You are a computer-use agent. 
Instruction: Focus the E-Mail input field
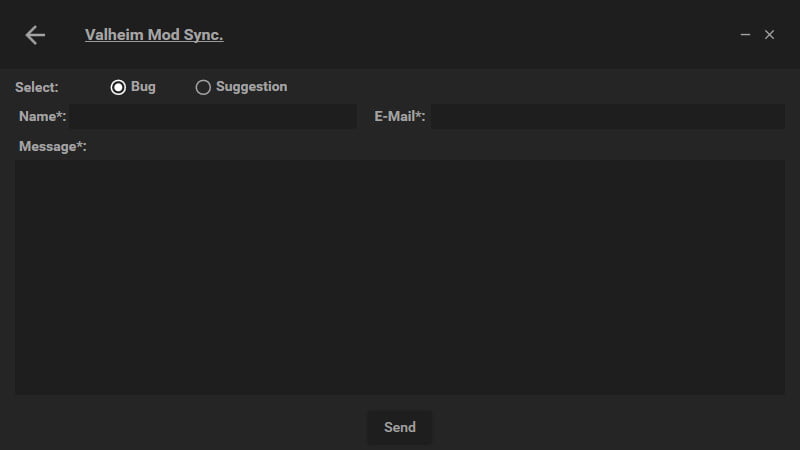click(607, 117)
